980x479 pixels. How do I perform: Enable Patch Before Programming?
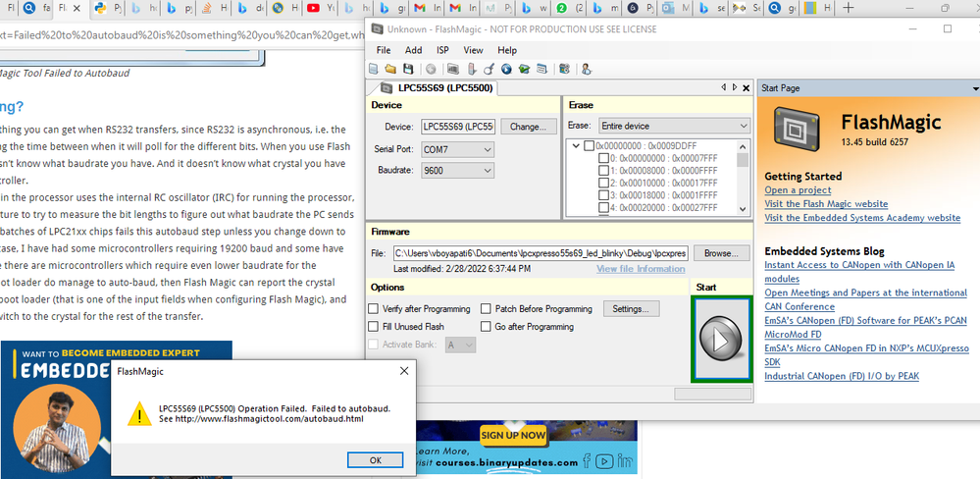(486, 309)
